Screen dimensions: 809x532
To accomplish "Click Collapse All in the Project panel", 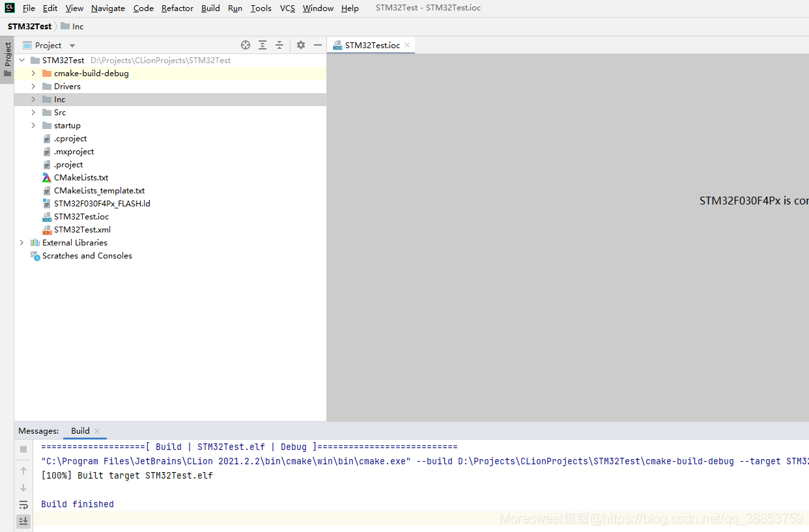I will 279,45.
